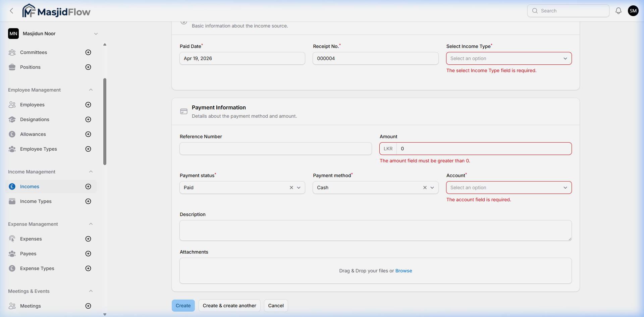This screenshot has width=644, height=317.
Task: Clear the Paid payment status selection
Action: 291,188
